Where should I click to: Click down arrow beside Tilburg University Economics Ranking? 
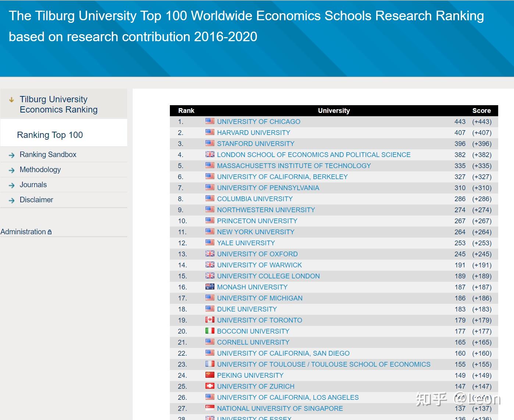pos(11,100)
